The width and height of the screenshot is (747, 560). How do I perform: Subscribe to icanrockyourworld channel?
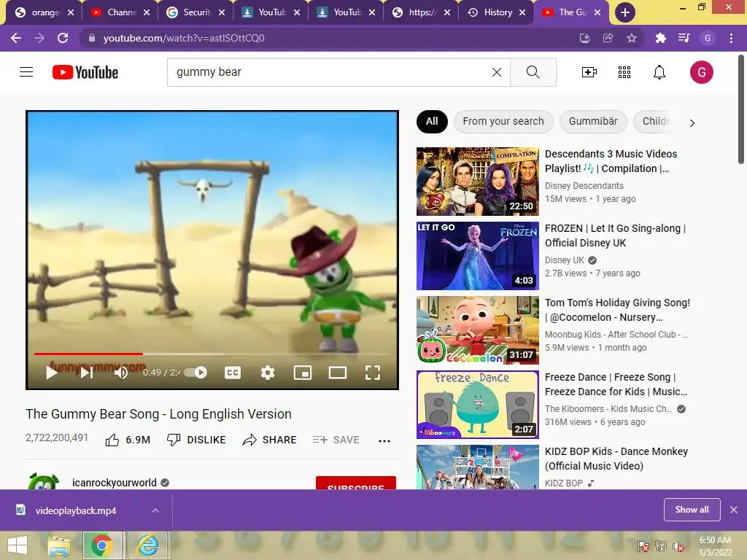tap(356, 483)
